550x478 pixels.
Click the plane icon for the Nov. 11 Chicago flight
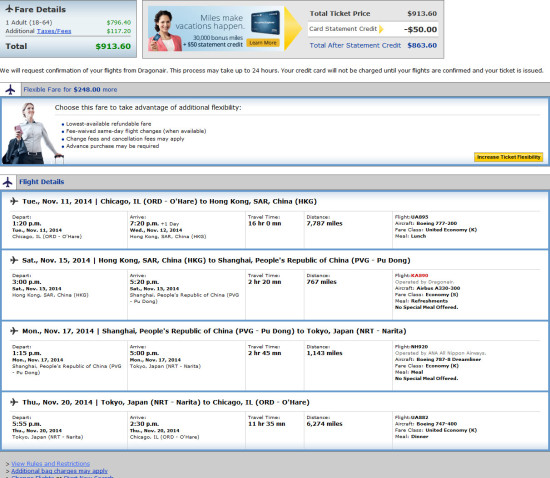(14, 201)
